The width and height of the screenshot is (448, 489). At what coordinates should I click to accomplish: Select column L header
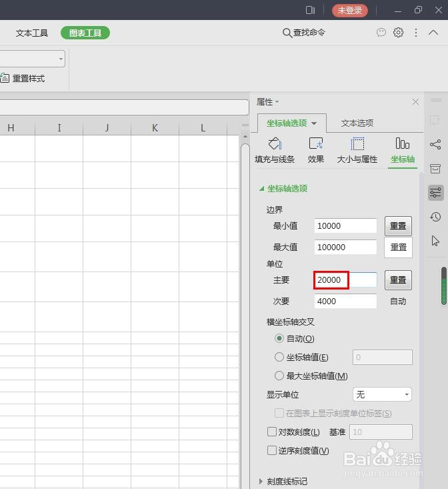click(x=203, y=128)
